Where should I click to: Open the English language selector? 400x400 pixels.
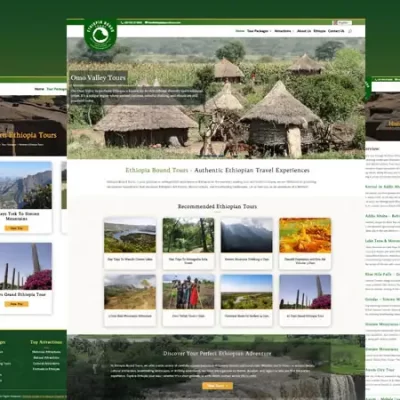342,22
